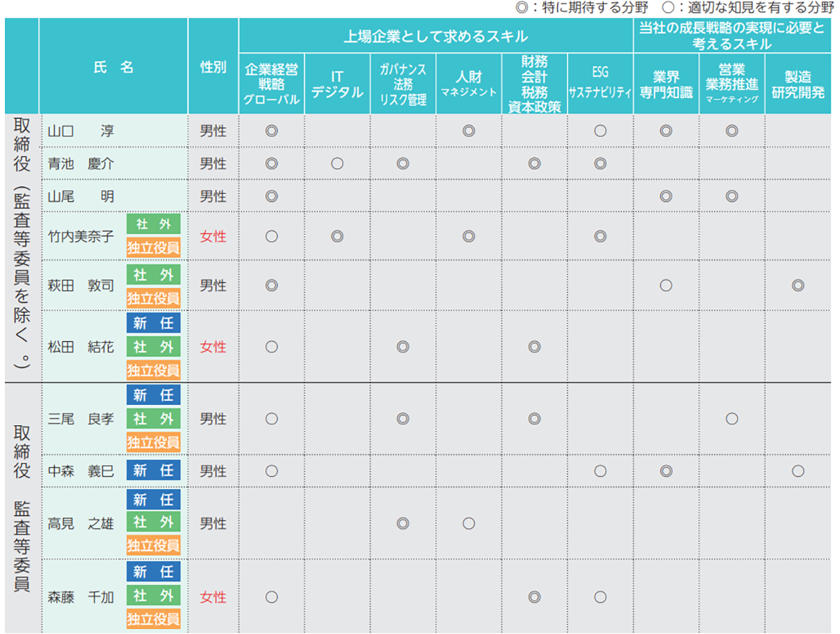The width and height of the screenshot is (840, 634).
Task: Click the 社外 badge next to 竹内美奈子
Action: [x=153, y=223]
